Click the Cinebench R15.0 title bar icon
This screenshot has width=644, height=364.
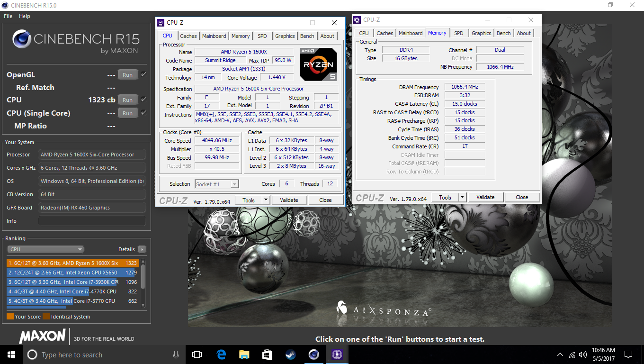(x=5, y=5)
